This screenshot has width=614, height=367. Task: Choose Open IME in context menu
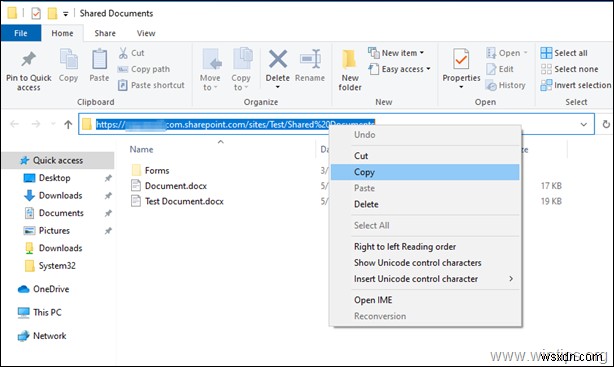[x=425, y=300]
